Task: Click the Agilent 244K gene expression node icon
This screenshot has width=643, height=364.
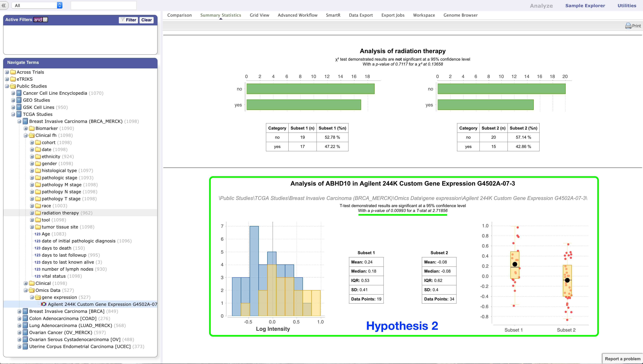Action: pos(44,304)
